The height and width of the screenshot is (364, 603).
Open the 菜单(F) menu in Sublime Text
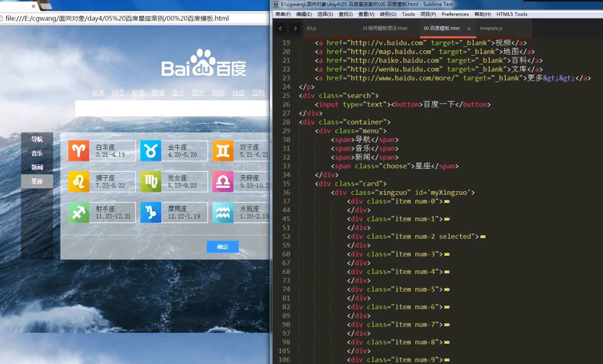pyautogui.click(x=283, y=14)
